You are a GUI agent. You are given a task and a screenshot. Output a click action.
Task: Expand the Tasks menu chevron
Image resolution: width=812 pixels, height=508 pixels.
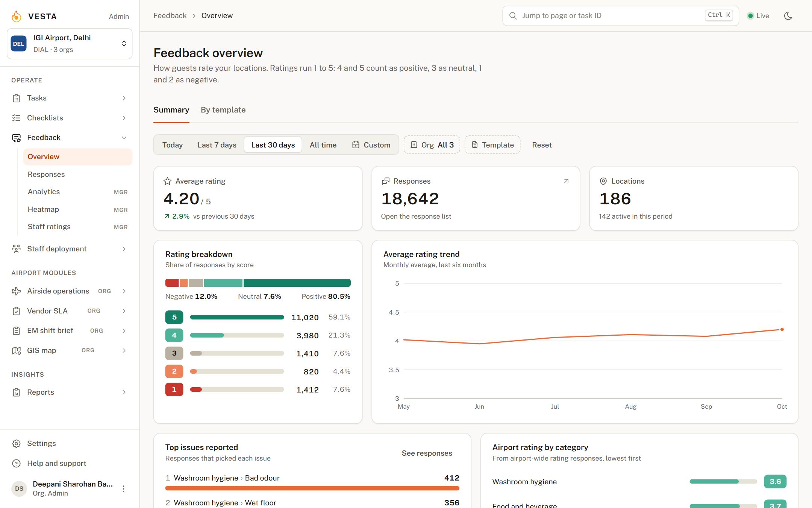tap(124, 98)
